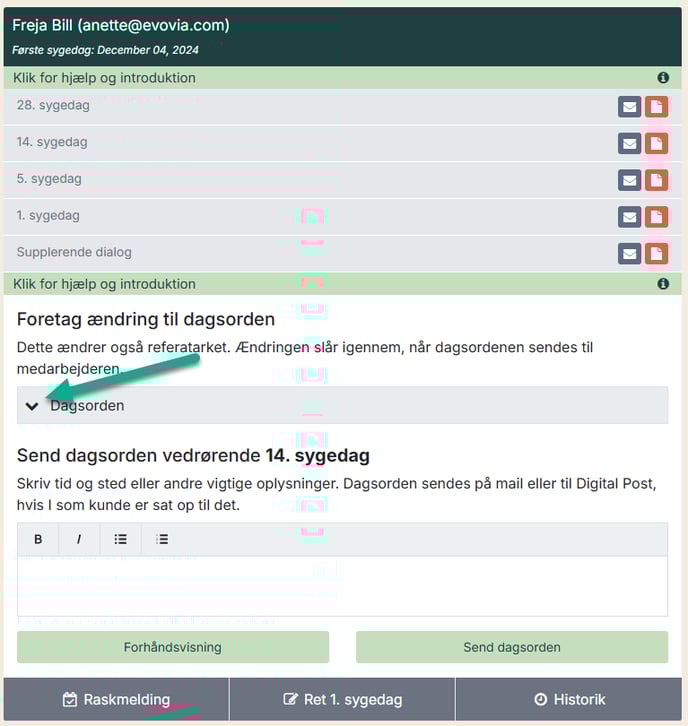Screen dimensions: 688x726
Task: Expand the first 'Klik for hjælp og introduktion' bar
Action: click(105, 78)
